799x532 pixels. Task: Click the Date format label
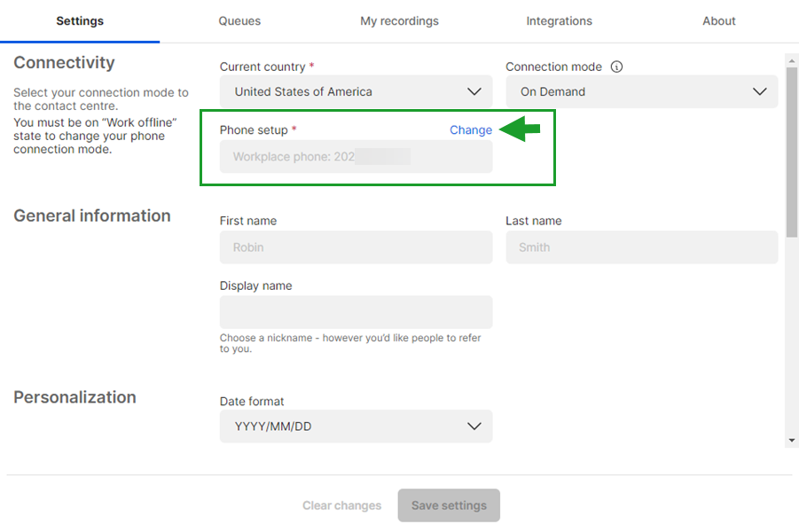pos(252,402)
